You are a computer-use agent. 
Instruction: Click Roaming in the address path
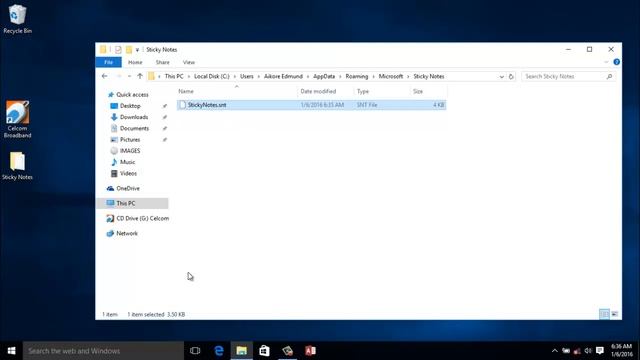click(357, 76)
